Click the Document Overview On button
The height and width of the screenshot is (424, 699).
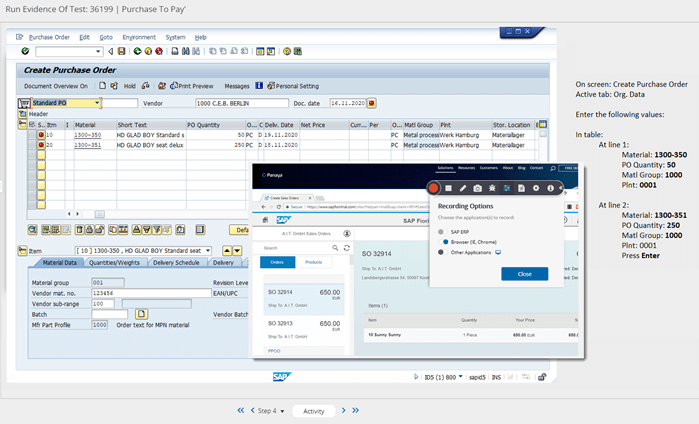56,86
